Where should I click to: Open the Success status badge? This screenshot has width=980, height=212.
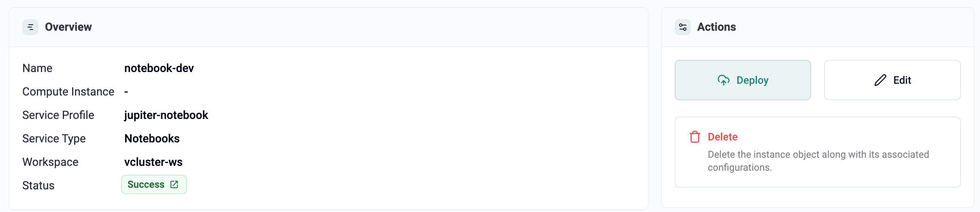pos(154,184)
